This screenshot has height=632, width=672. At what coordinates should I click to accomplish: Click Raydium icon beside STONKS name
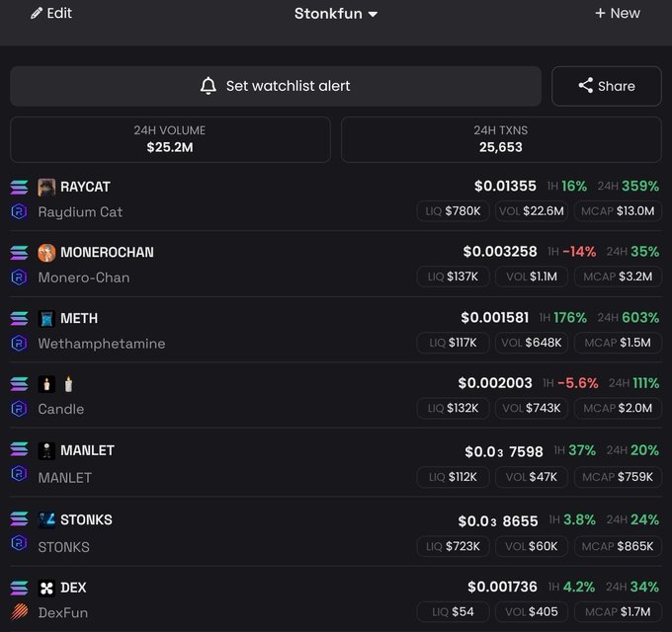19,543
